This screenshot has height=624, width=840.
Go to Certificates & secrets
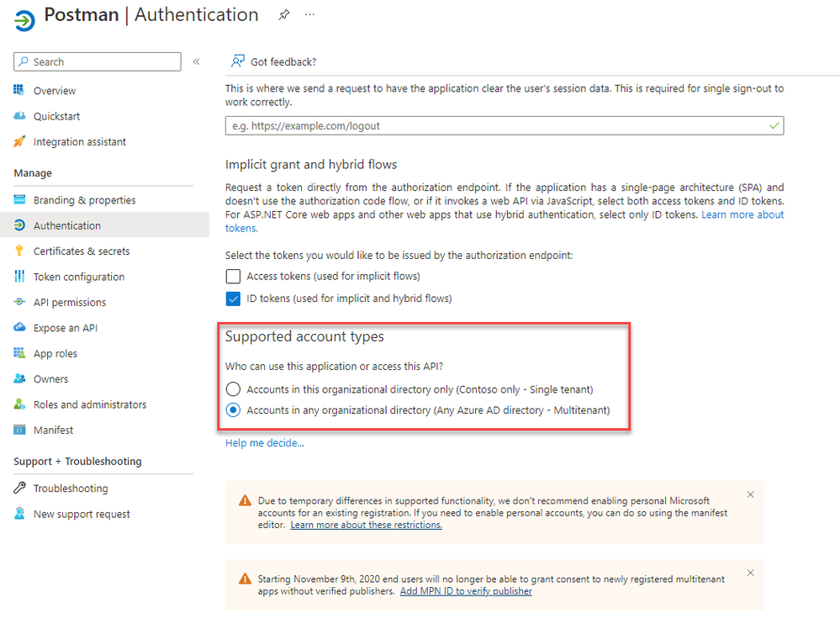coord(82,251)
